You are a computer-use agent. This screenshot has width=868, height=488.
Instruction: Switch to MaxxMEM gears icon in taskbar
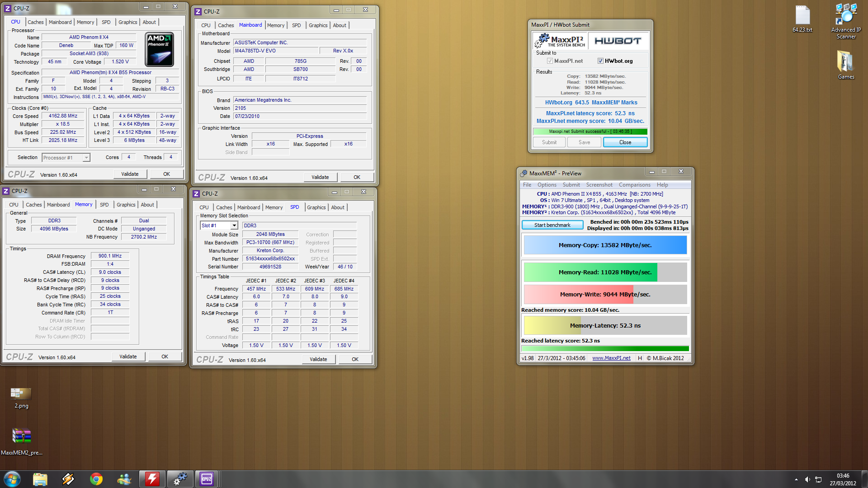(180, 479)
